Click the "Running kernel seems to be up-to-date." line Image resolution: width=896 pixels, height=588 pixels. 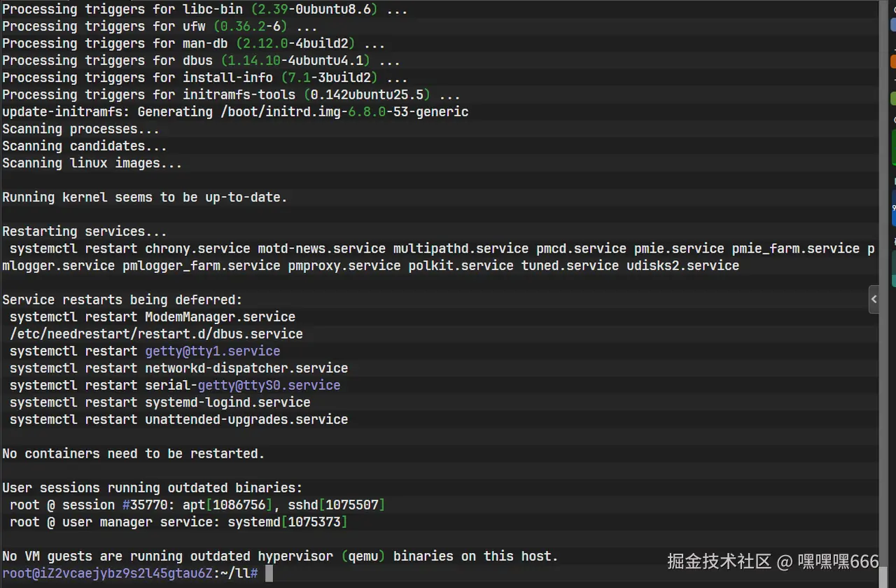point(145,197)
